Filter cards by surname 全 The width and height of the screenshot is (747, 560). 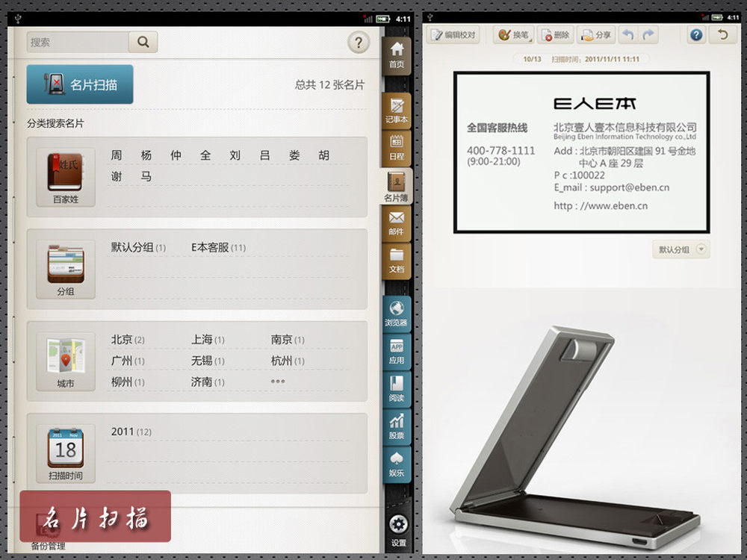[x=205, y=155]
